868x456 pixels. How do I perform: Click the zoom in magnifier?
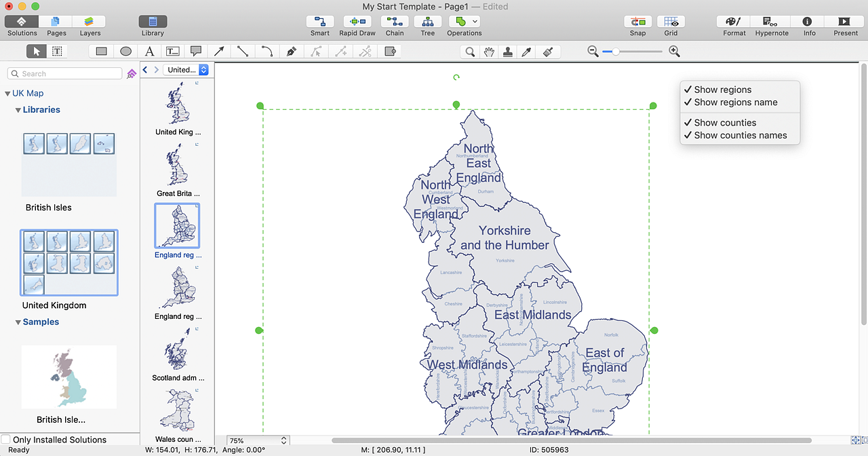click(674, 51)
